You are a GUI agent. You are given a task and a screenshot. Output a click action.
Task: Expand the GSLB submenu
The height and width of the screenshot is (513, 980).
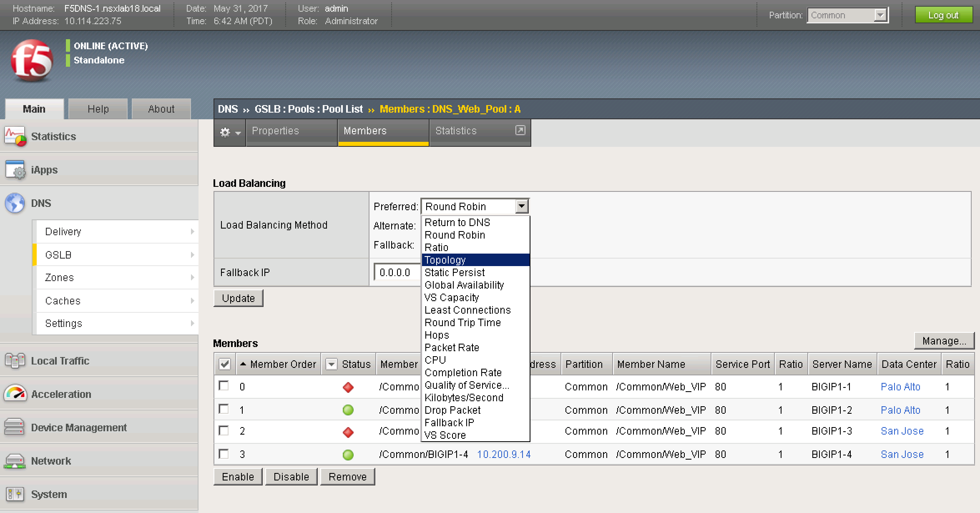point(58,254)
